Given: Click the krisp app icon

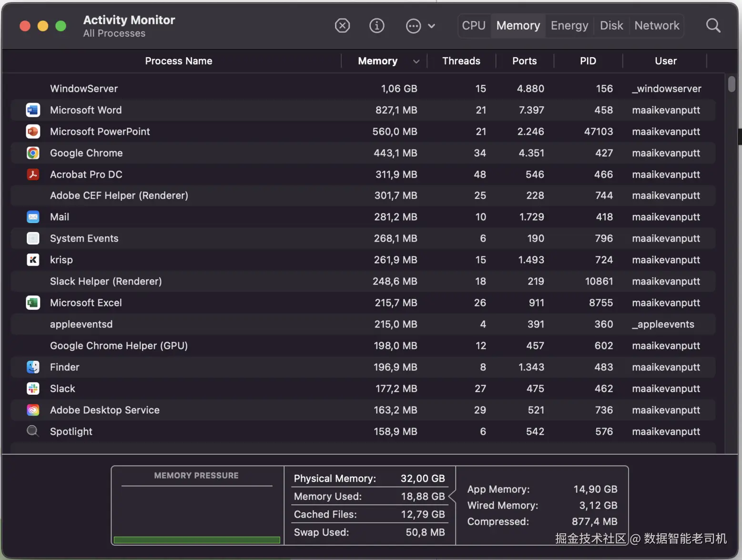Looking at the screenshot, I should click(x=33, y=260).
